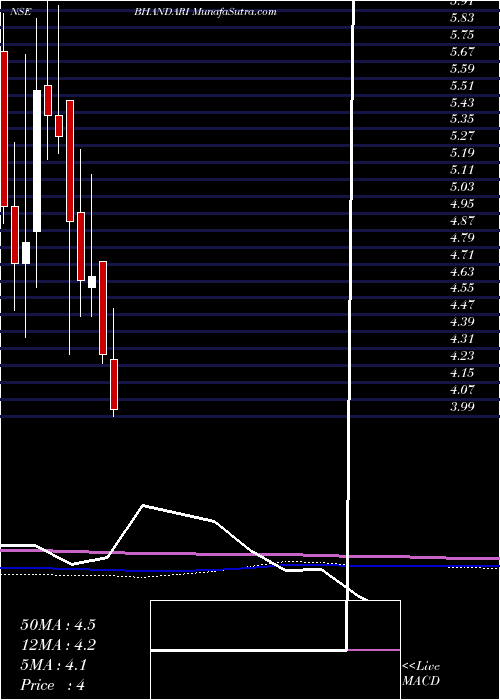
Task: Click the 5.83 price axis label
Action: [x=462, y=18]
